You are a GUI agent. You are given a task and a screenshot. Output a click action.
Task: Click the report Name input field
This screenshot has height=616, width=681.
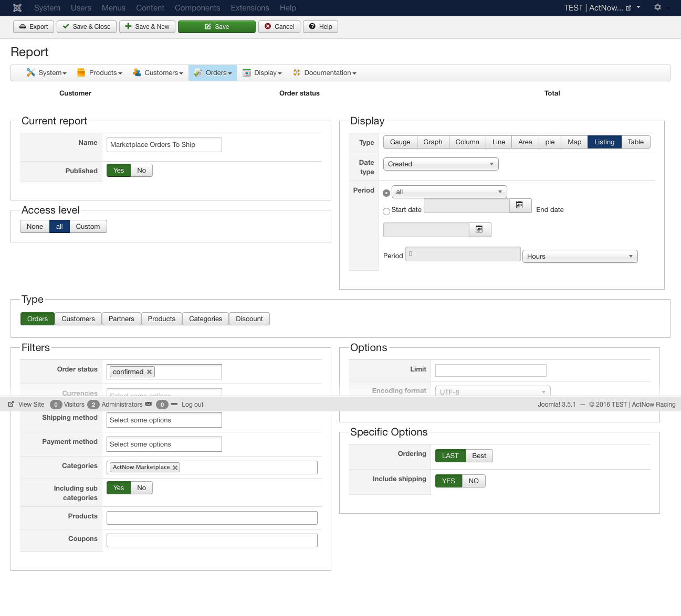tap(164, 145)
